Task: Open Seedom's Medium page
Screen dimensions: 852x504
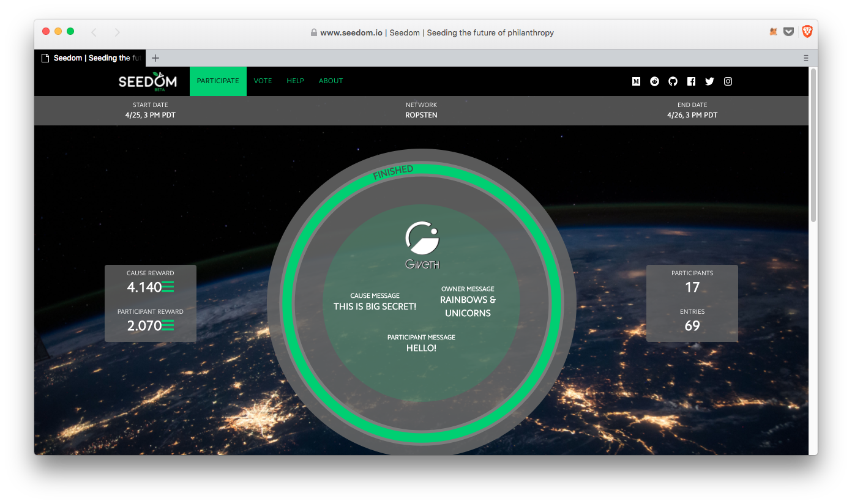Action: tap(635, 81)
